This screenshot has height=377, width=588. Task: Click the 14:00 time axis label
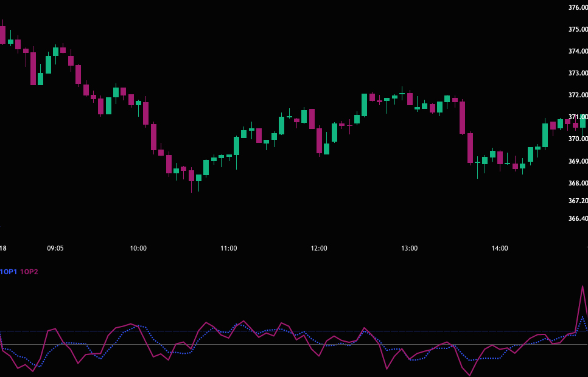tap(500, 248)
